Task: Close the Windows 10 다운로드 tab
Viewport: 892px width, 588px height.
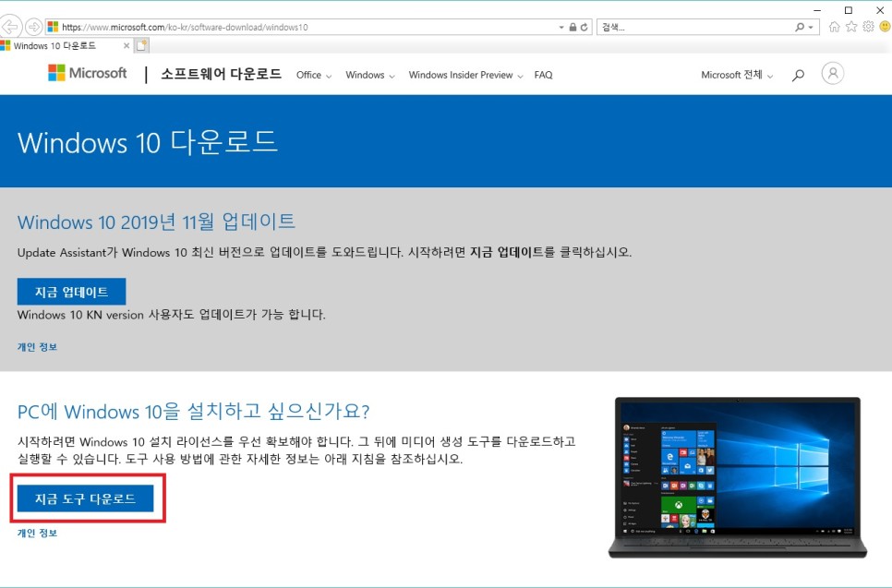Action: 127,45
